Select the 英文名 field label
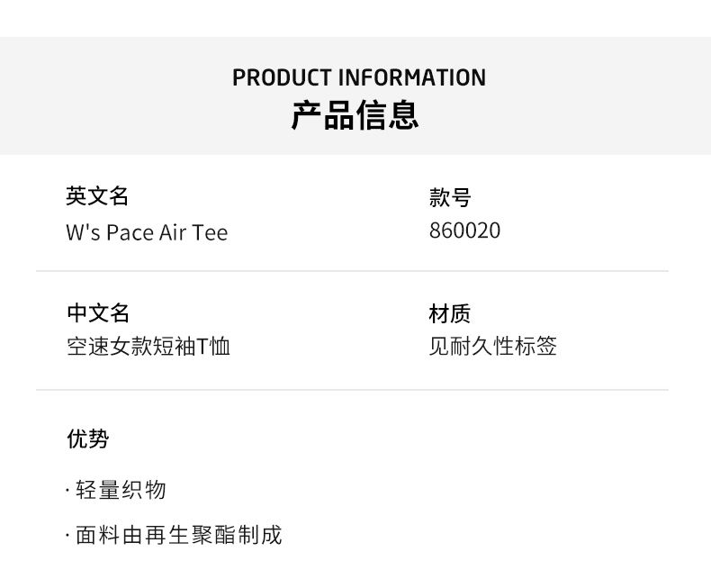This screenshot has height=588, width=711. [x=97, y=196]
